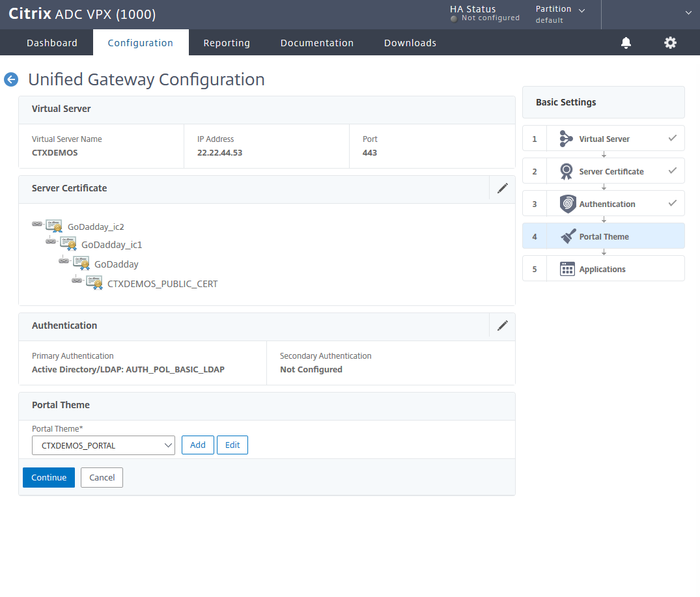Switch to the Dashboard tab
Image resolution: width=700 pixels, height=597 pixels.
click(x=52, y=43)
